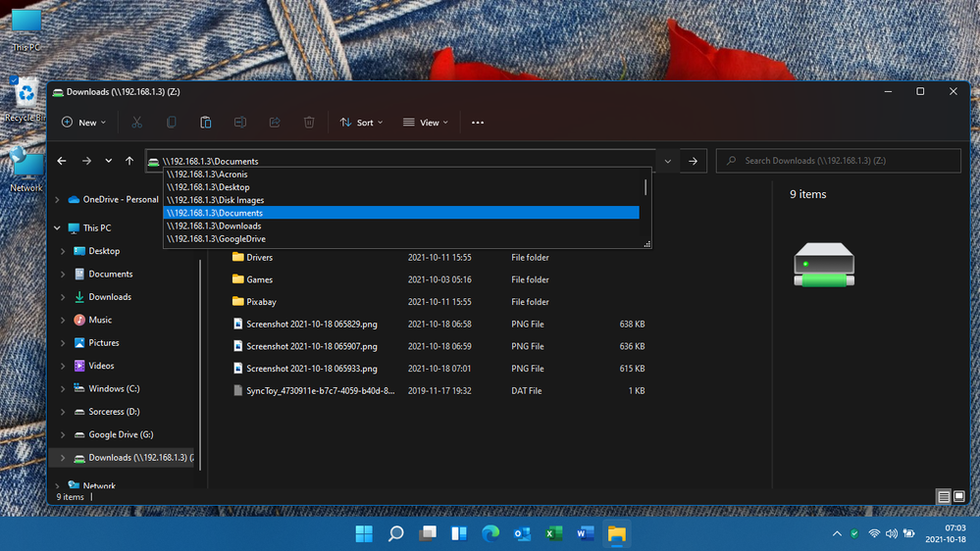Image resolution: width=980 pixels, height=551 pixels.
Task: Choose \\192.168.1.3\Acronis suggestion
Action: click(x=401, y=175)
